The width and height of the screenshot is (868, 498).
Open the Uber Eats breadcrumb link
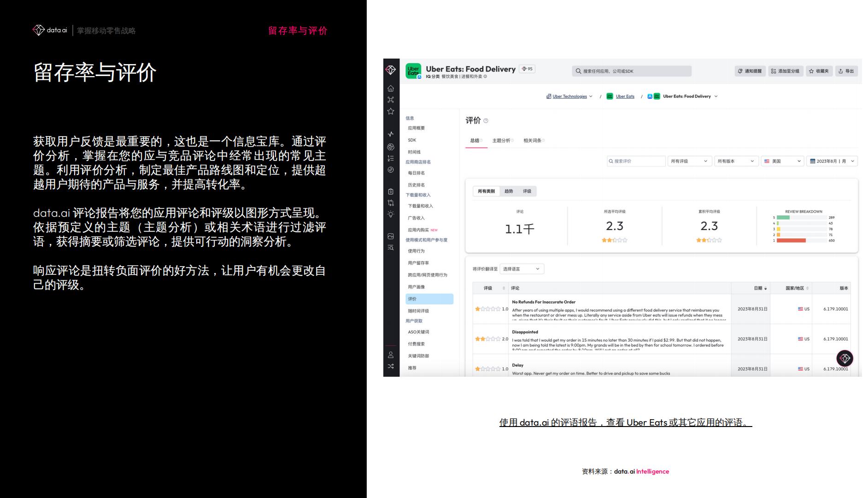pos(625,96)
